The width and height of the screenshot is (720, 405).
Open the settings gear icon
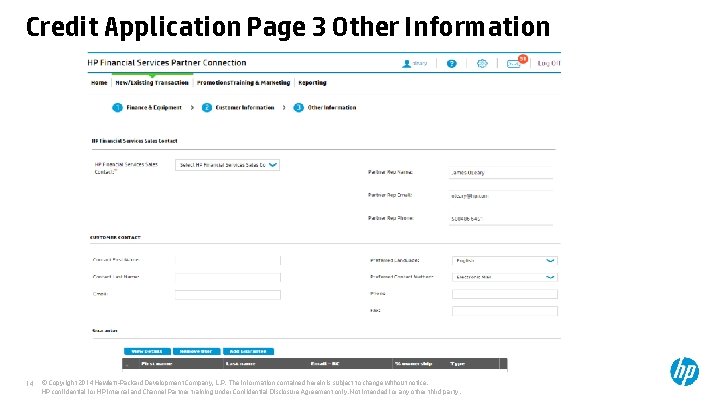click(482, 64)
